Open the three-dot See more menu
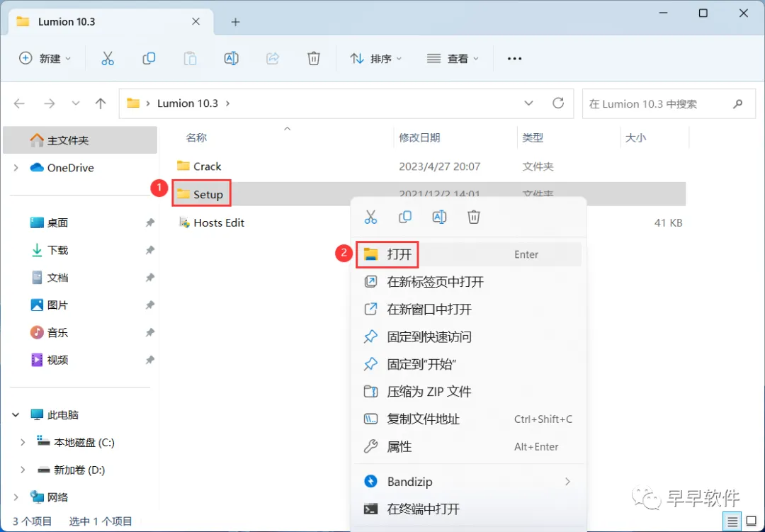 [514, 59]
